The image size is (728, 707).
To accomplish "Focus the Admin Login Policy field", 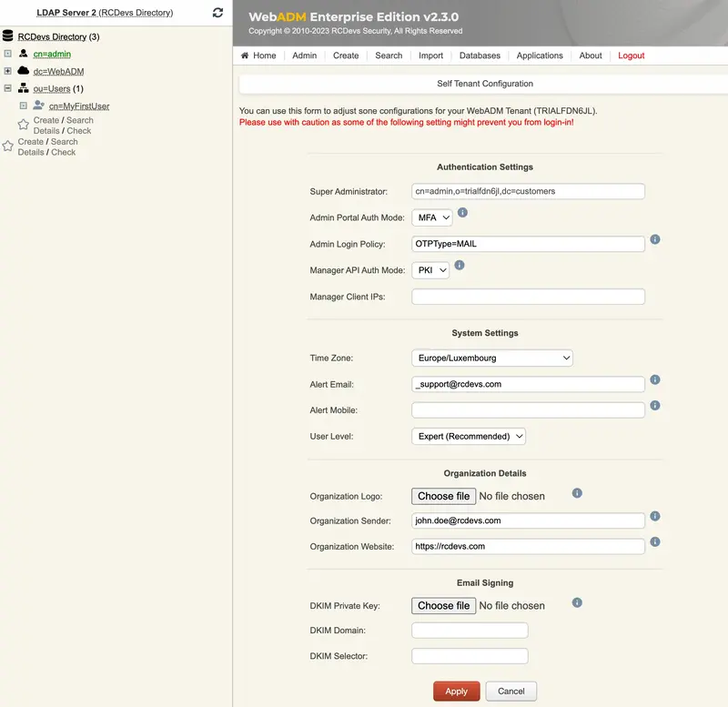I will point(528,244).
